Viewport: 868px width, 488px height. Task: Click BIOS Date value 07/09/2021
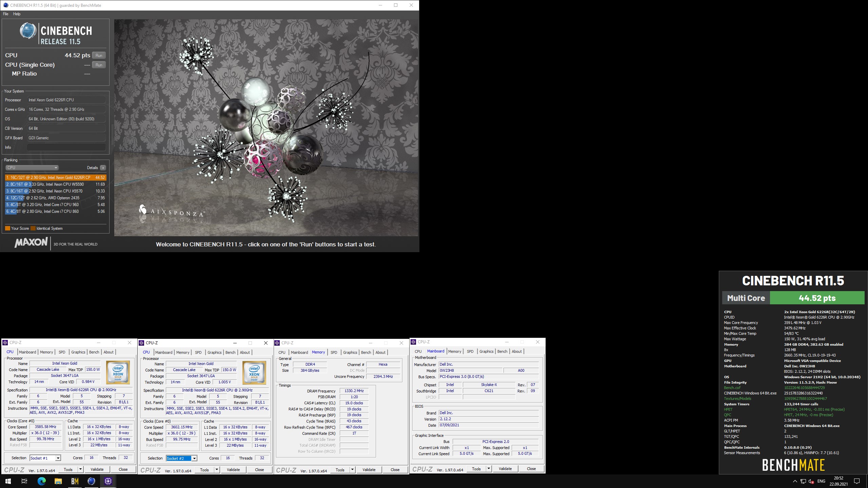click(x=489, y=425)
